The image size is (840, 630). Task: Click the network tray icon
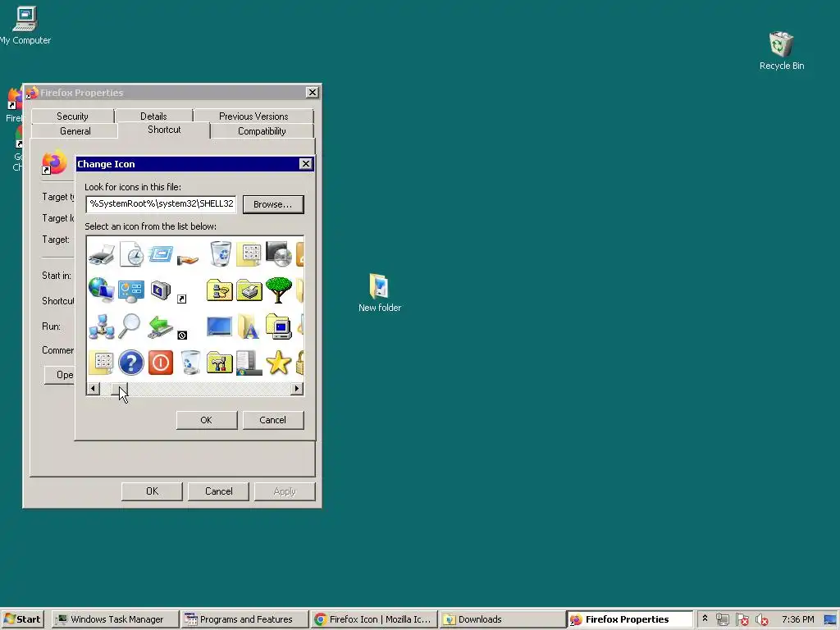click(x=722, y=620)
